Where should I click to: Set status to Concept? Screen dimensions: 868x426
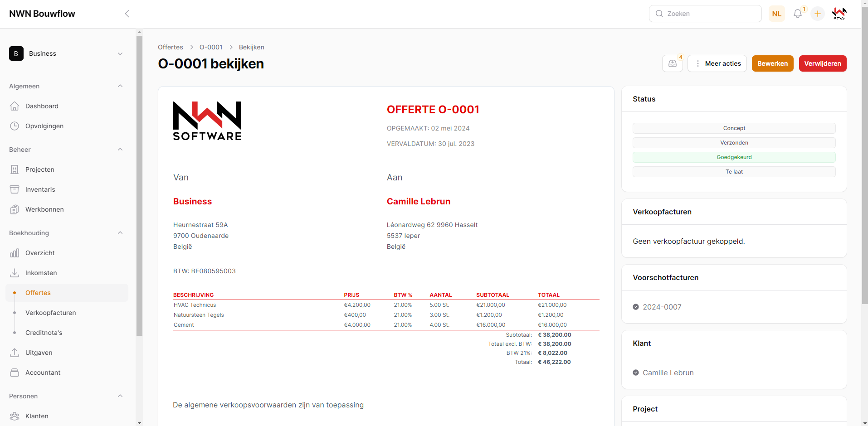click(x=734, y=128)
